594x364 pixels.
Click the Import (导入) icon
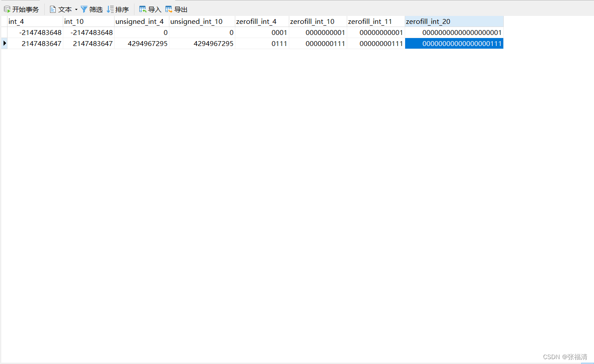point(143,9)
